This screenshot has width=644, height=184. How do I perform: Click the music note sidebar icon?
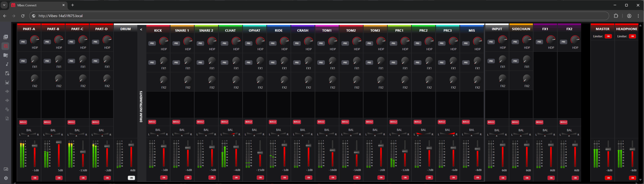pyautogui.click(x=7, y=64)
